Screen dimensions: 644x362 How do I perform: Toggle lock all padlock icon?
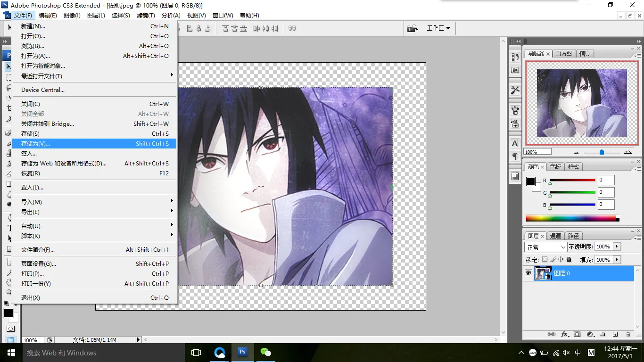569,260
